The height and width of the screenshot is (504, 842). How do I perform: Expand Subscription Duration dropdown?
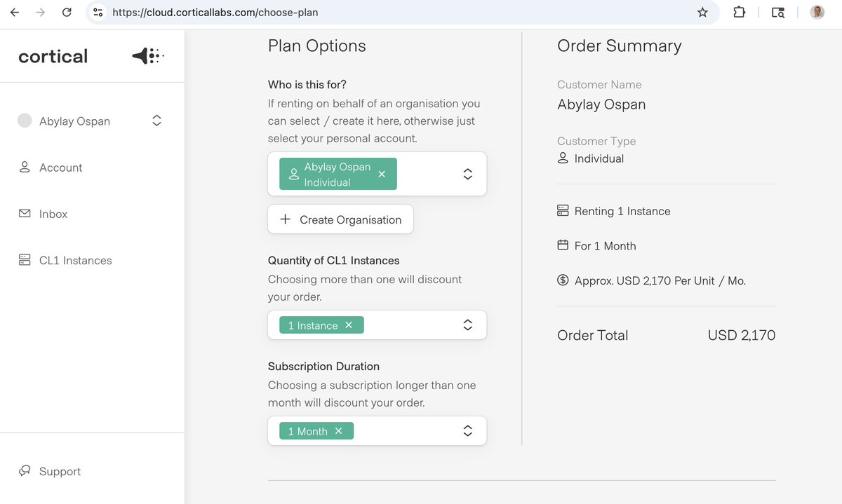(468, 431)
